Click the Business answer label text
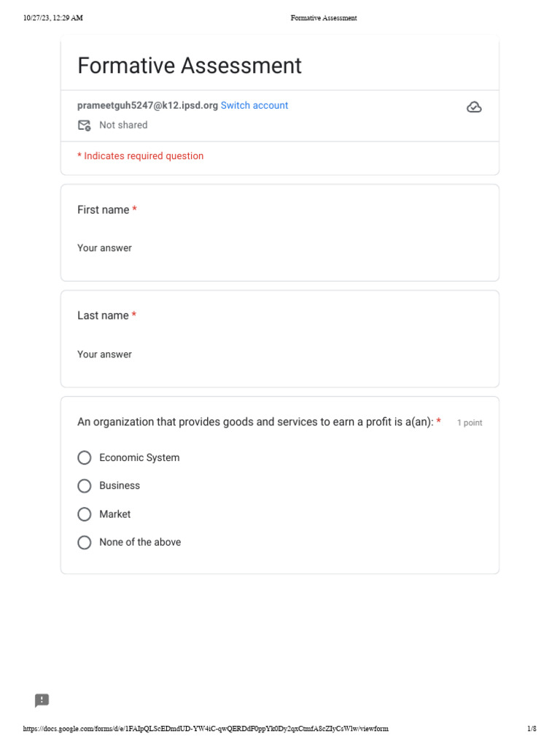The width and height of the screenshot is (560, 747). coord(120,485)
